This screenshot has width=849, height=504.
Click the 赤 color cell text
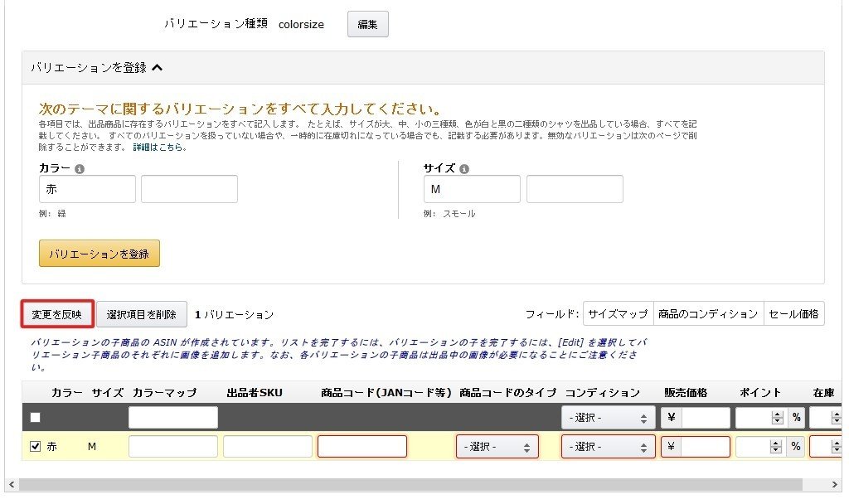[x=51, y=447]
